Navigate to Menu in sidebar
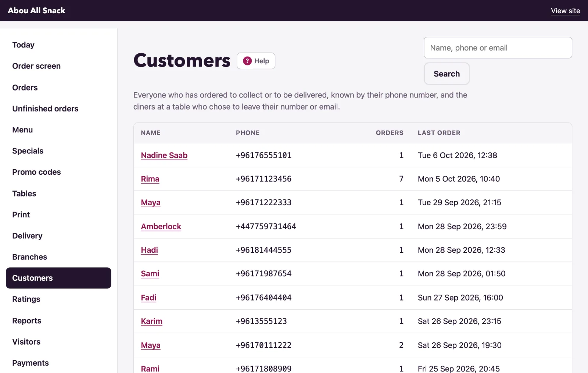588x373 pixels. click(22, 130)
